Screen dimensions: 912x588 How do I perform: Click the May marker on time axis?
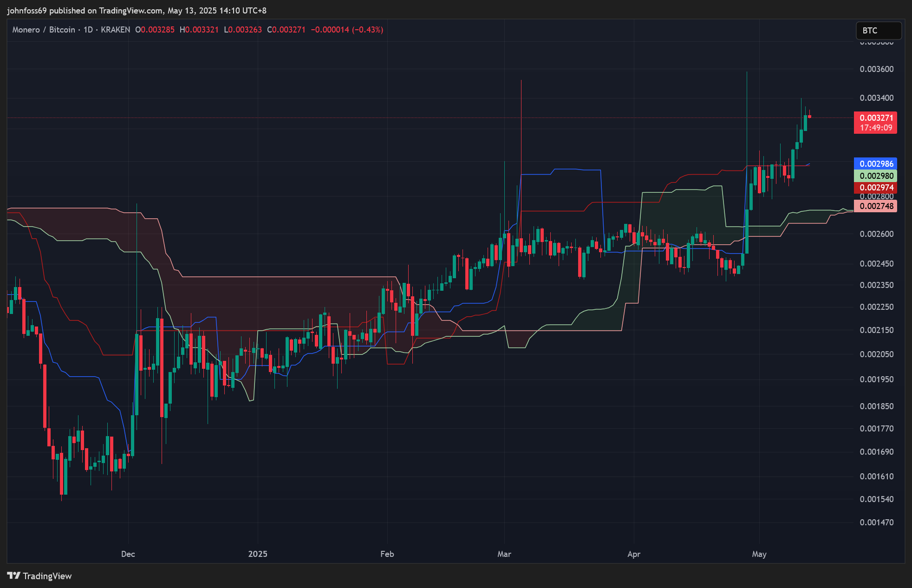click(759, 554)
